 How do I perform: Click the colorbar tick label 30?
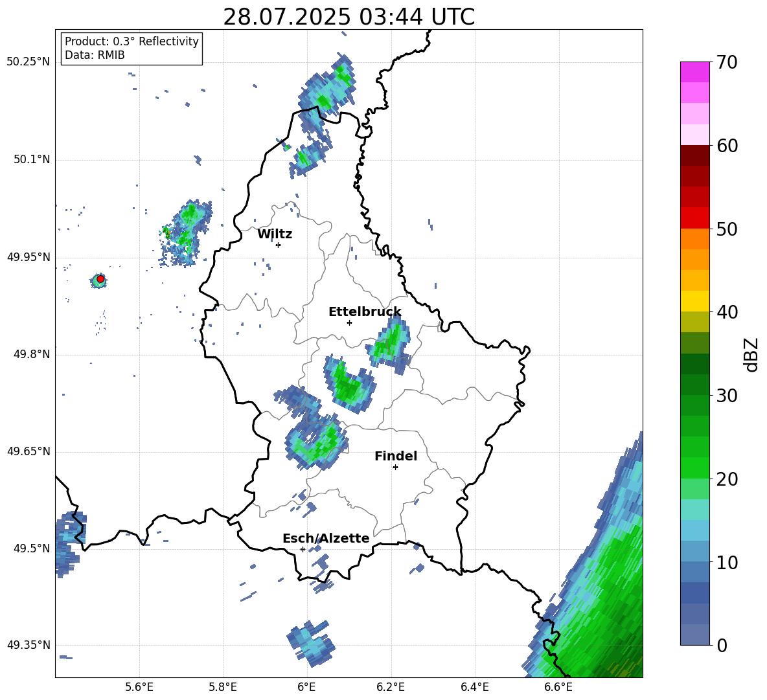pos(727,396)
